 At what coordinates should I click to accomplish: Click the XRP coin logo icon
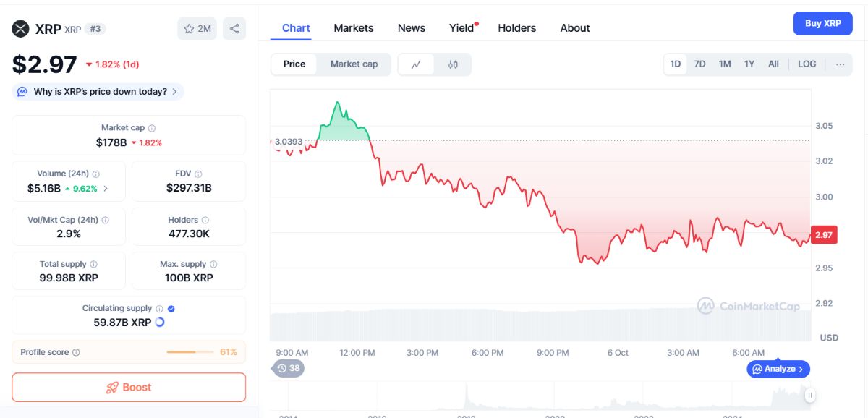(x=20, y=29)
